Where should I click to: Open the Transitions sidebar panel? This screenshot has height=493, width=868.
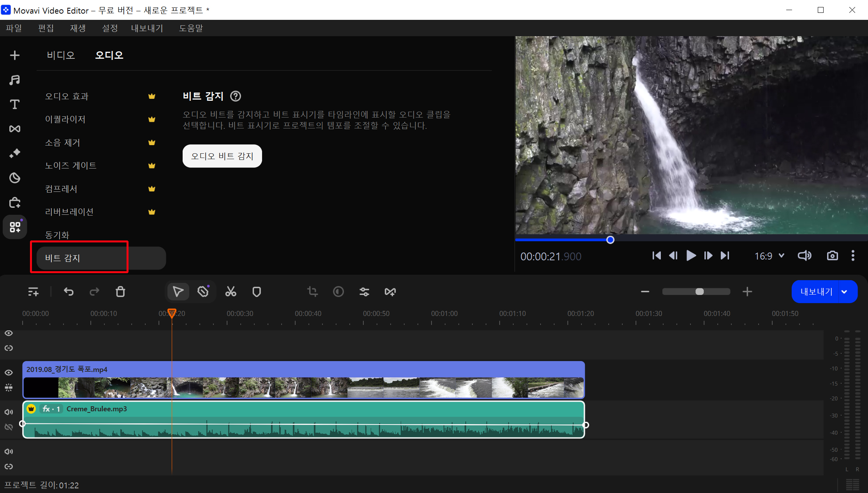(15, 129)
